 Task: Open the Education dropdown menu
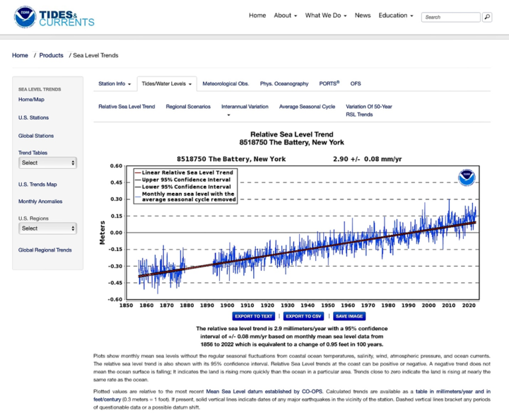[396, 16]
